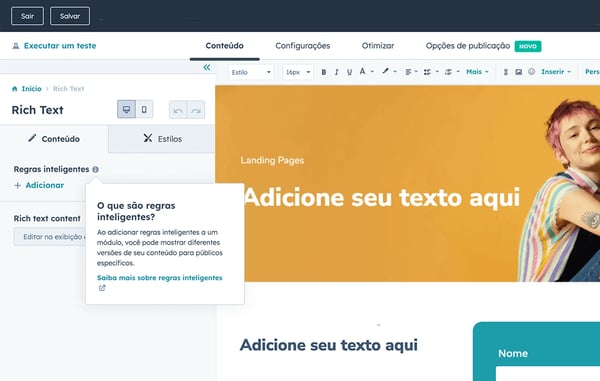Click the Salvar button
600x381 pixels.
(x=70, y=16)
